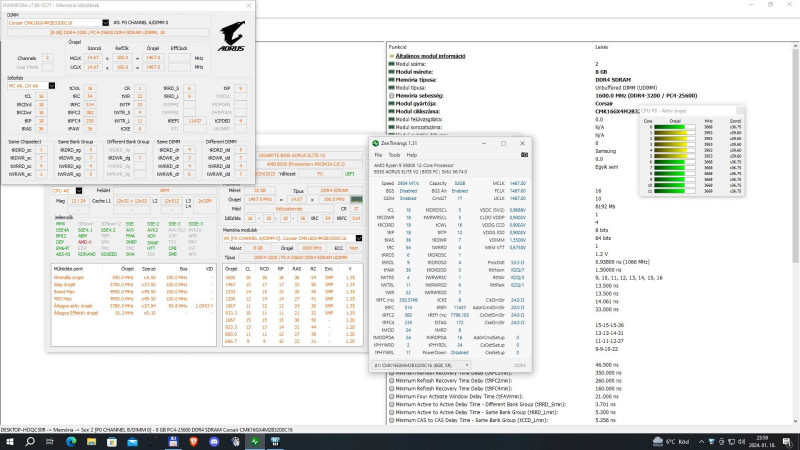Click the 'Leírás' column header
This screenshot has height=450, width=800.
tap(602, 47)
